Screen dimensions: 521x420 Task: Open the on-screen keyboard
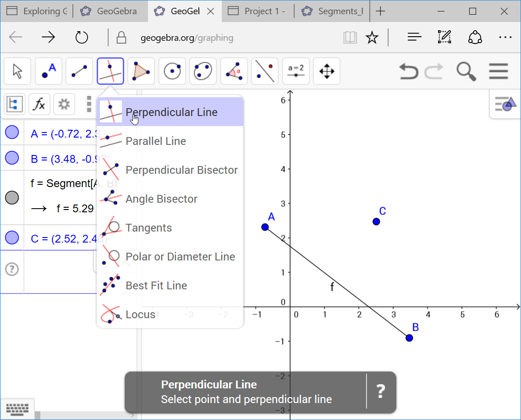pos(17,409)
